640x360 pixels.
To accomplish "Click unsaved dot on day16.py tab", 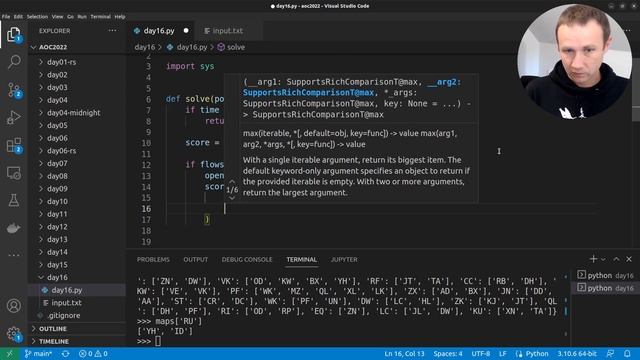I will click(186, 31).
